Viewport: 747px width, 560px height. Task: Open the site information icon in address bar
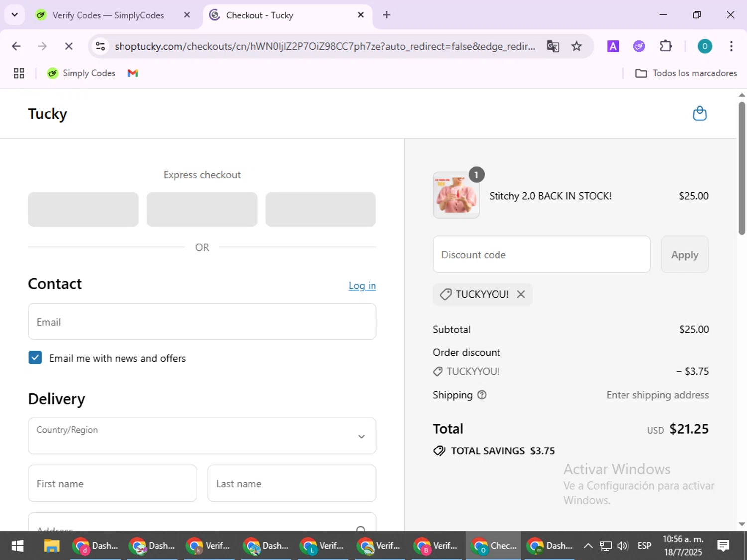click(x=100, y=46)
